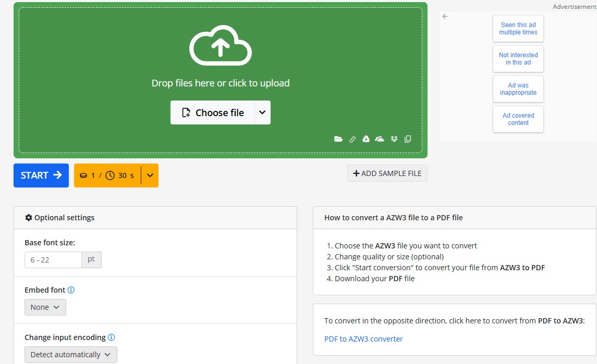The height and width of the screenshot is (364, 597).
Task: Expand the credits and time dropdown arrow
Action: point(150,175)
